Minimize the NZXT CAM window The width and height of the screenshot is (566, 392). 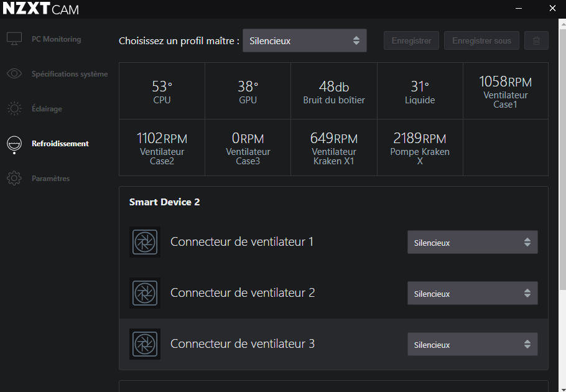[x=519, y=8]
